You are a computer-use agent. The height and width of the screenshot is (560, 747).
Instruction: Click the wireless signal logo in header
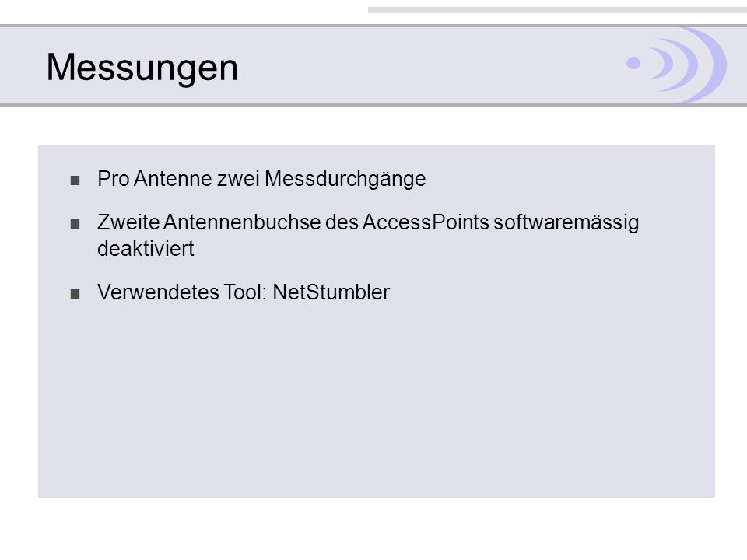[x=676, y=65]
